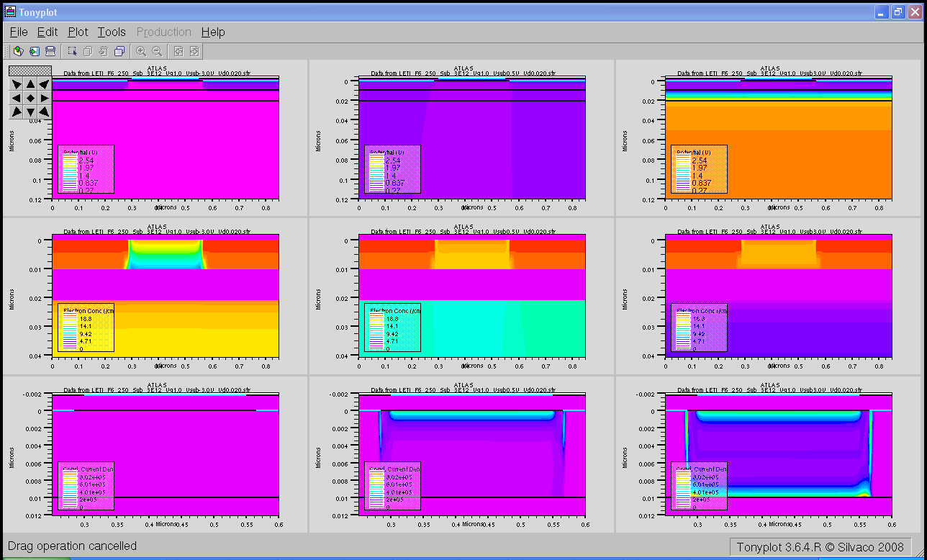This screenshot has height=560, width=927.
Task: Click the Potential legend in Vsub-3.0V plot
Action: tap(86, 169)
